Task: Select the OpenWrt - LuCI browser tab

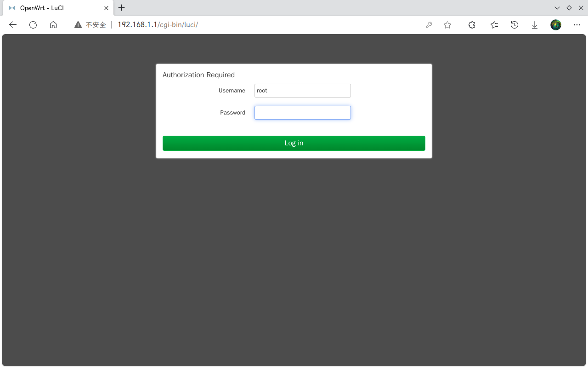Action: [x=55, y=8]
